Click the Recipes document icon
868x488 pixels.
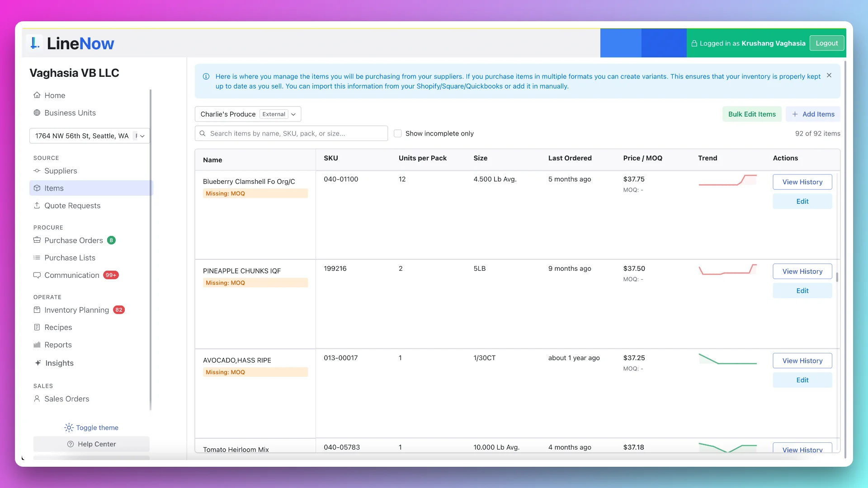[37, 327]
